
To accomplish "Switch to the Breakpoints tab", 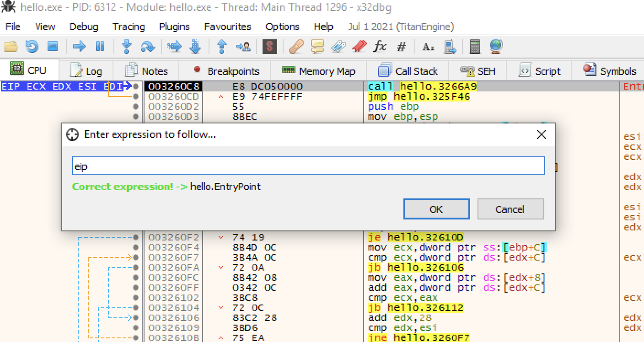I will 225,71.
